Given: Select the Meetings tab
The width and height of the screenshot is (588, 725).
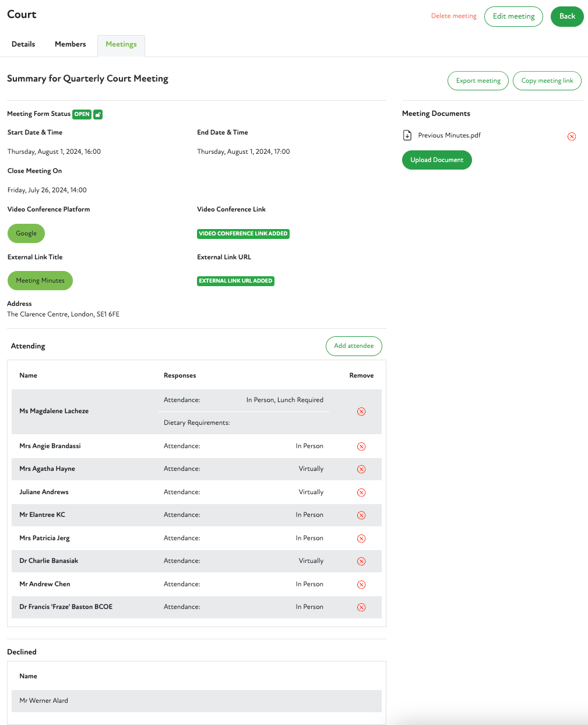Looking at the screenshot, I should click(121, 44).
